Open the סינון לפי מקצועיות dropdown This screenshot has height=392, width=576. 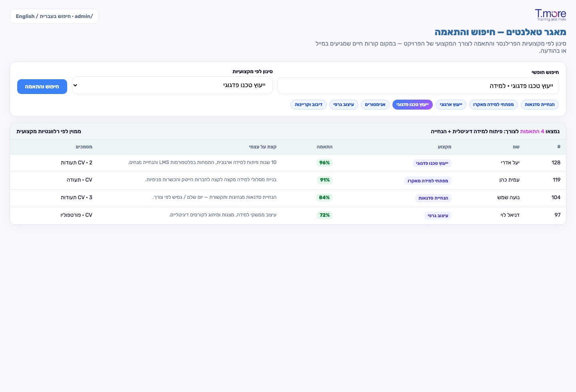(172, 85)
